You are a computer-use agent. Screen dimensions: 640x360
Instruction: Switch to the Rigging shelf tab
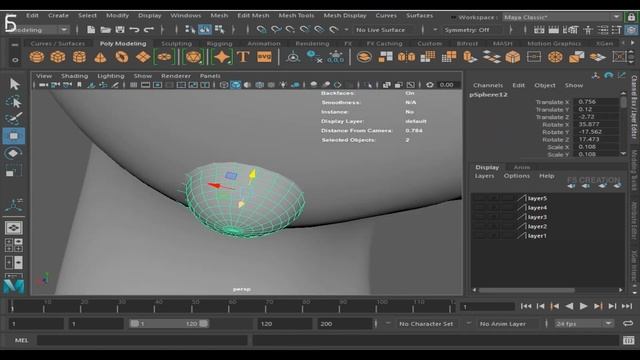tap(219, 43)
